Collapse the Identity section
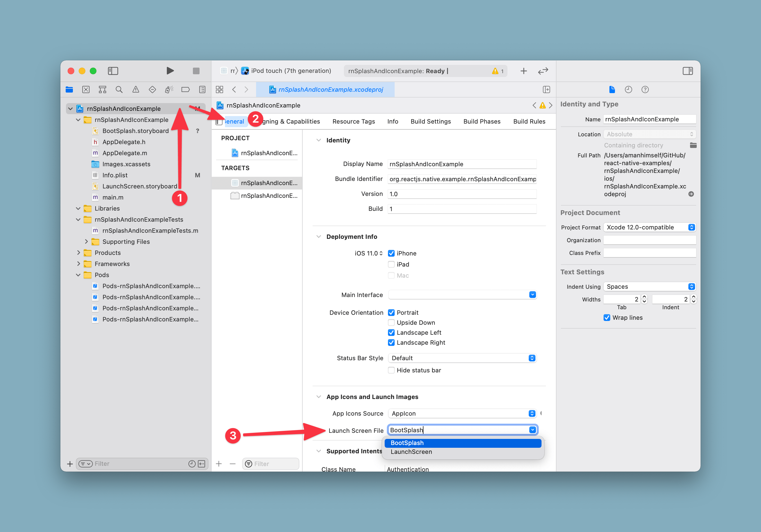 tap(318, 140)
